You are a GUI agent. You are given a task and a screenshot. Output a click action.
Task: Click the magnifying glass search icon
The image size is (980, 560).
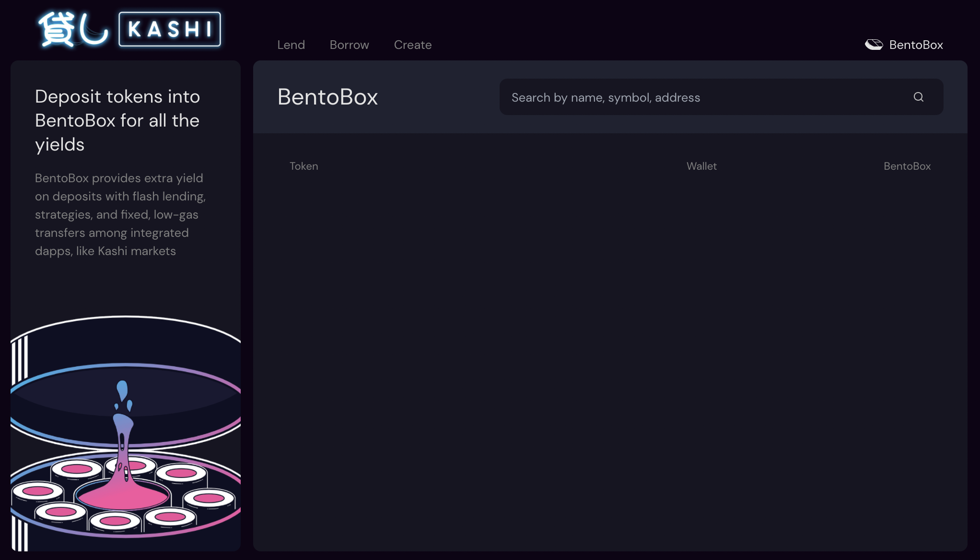[918, 97]
